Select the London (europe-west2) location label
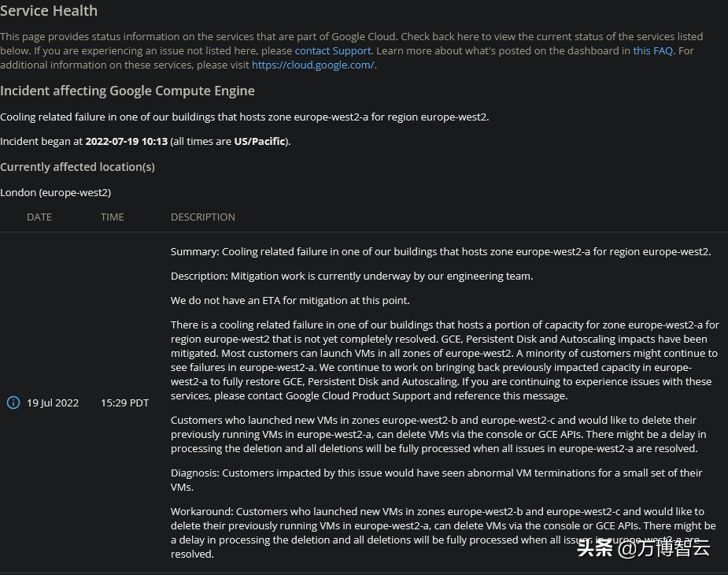The height and width of the screenshot is (575, 728). click(x=55, y=192)
